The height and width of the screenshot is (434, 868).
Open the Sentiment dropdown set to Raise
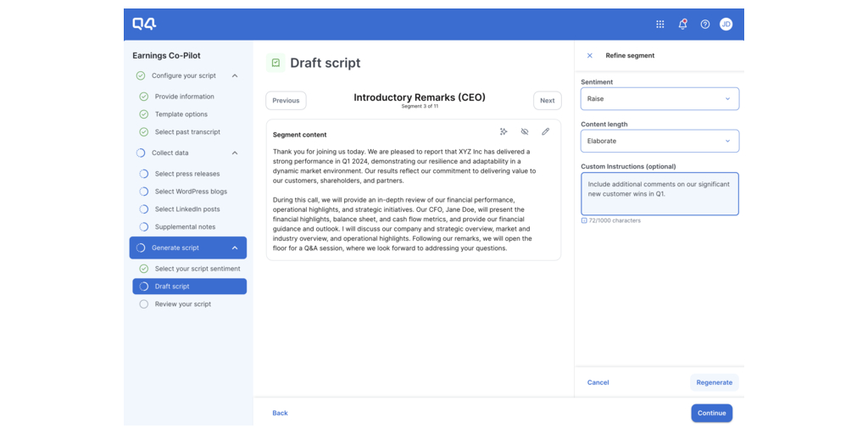659,99
